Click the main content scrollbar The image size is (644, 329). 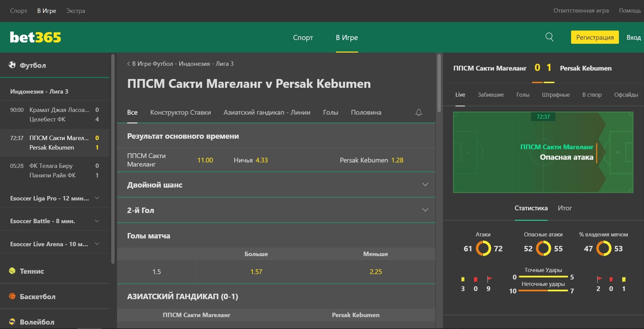click(x=439, y=83)
